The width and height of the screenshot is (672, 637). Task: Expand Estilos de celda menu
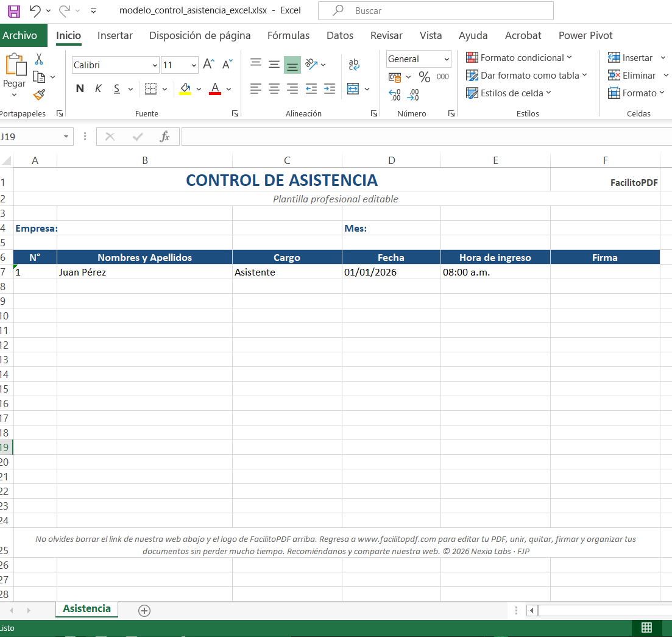(x=509, y=93)
